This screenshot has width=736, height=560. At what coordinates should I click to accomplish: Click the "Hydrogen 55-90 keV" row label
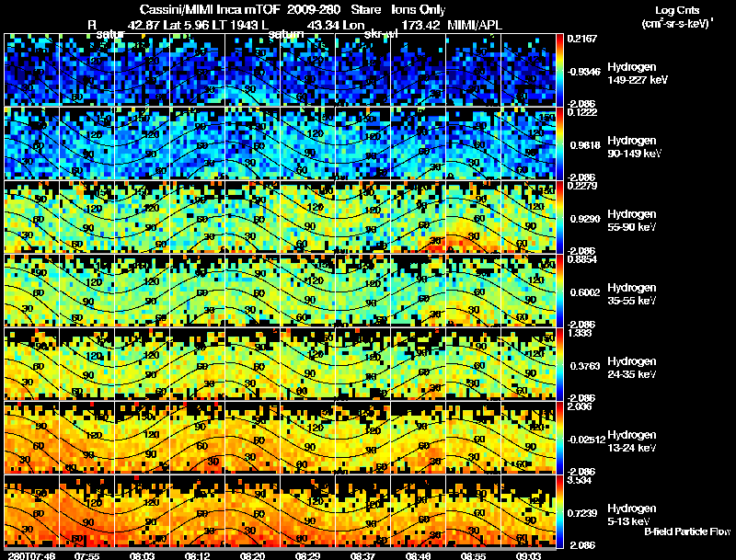[632, 221]
